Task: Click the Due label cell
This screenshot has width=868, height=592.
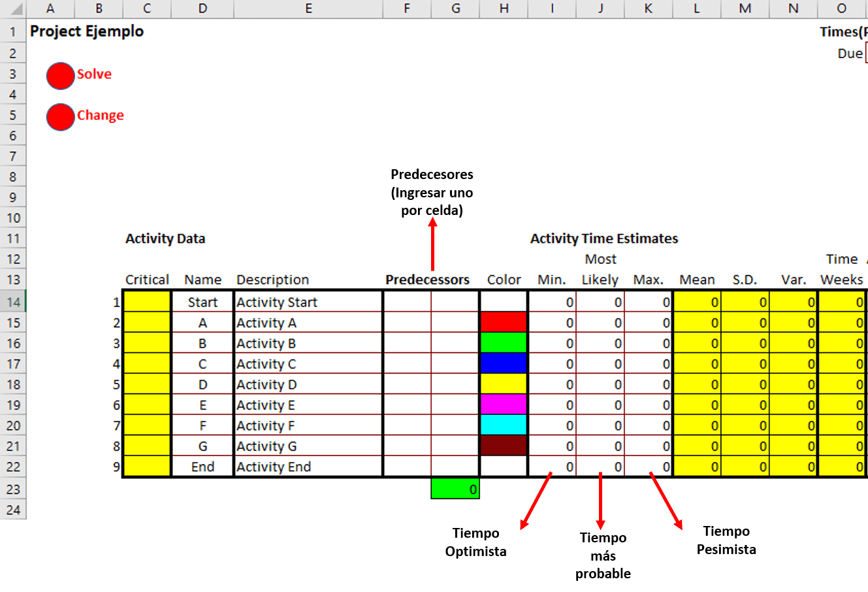Action: click(850, 54)
